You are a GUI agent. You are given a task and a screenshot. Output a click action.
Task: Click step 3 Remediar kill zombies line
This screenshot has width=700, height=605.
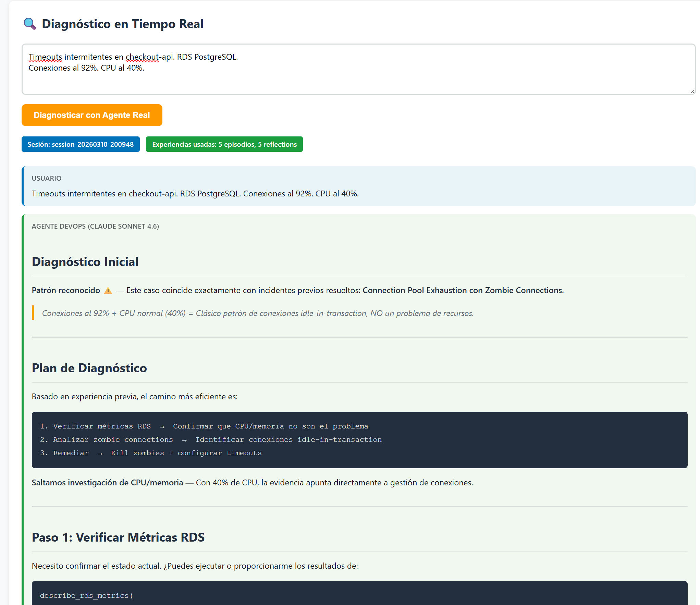point(151,453)
